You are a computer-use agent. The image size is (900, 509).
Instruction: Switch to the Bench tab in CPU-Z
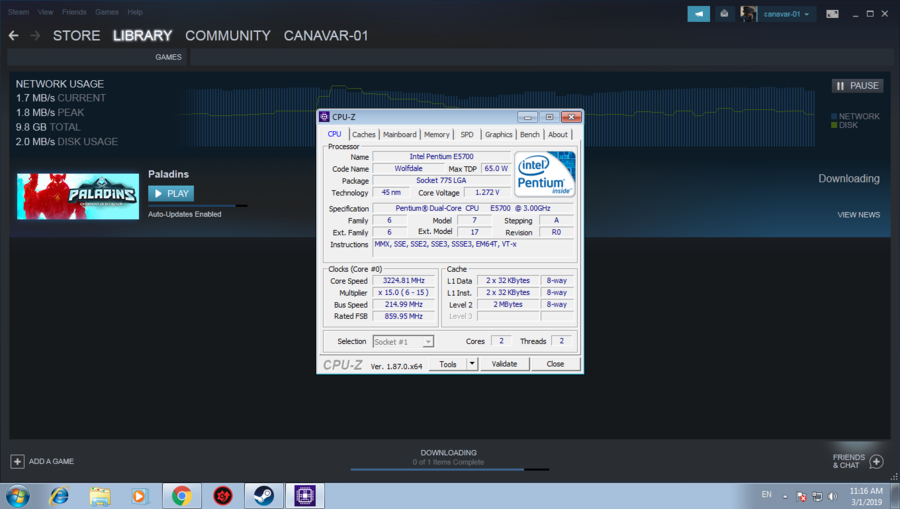530,134
